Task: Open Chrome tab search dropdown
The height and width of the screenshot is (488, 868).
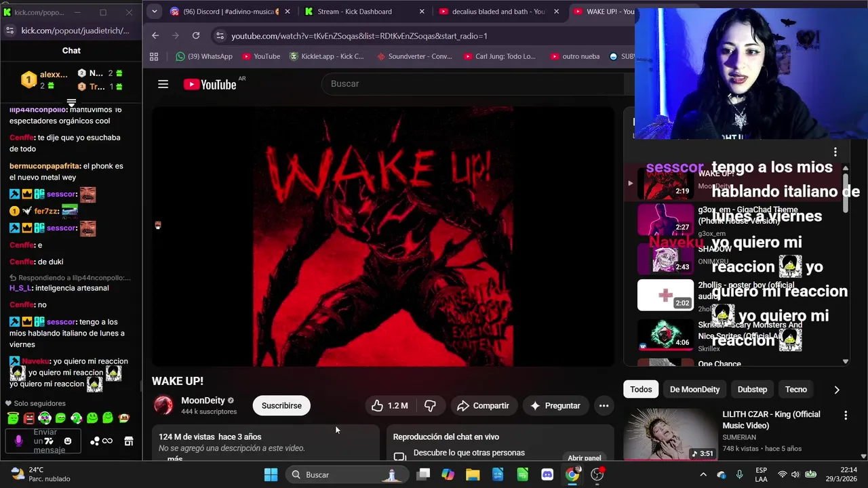Action: tap(154, 12)
